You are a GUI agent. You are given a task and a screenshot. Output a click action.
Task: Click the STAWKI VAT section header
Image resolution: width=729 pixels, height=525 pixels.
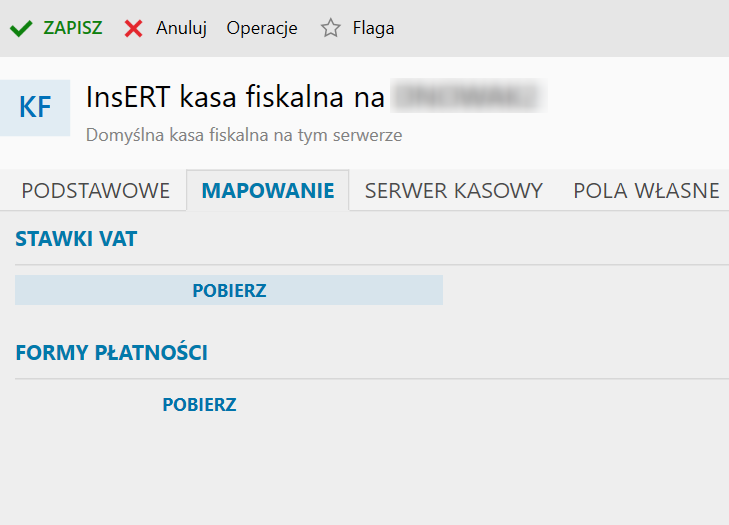[x=76, y=239]
